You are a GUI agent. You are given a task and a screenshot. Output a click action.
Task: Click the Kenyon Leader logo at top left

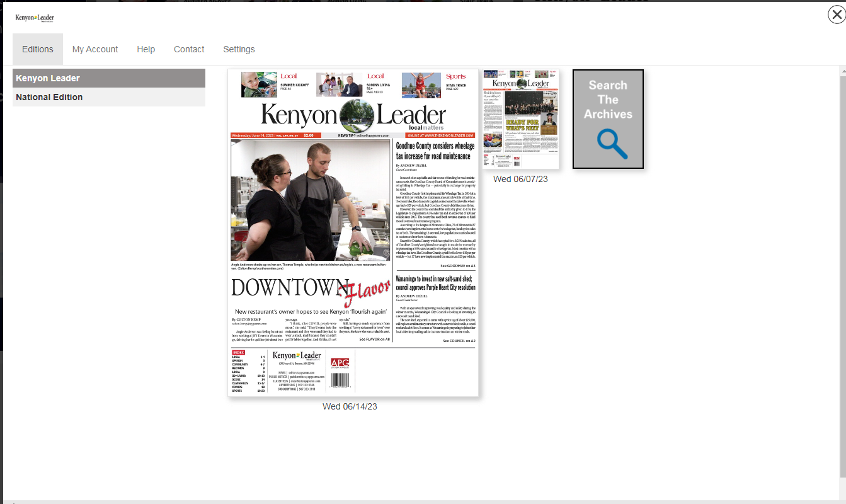[x=35, y=18]
